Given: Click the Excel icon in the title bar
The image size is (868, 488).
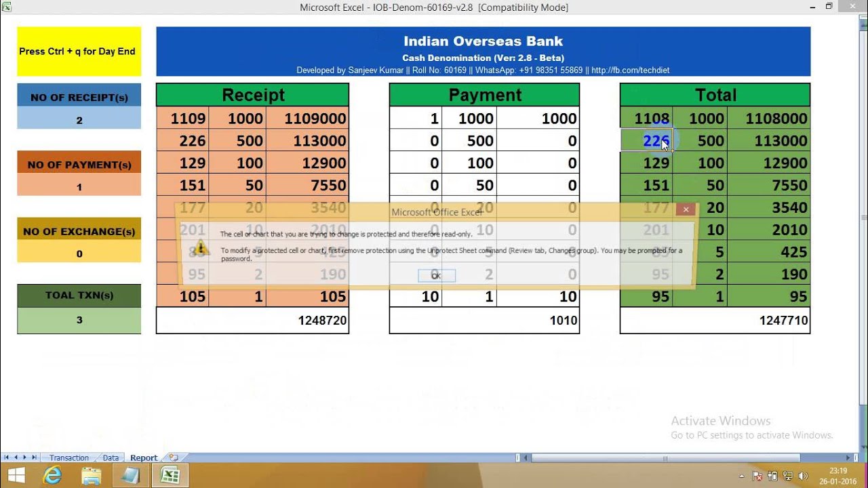Looking at the screenshot, I should pos(7,7).
